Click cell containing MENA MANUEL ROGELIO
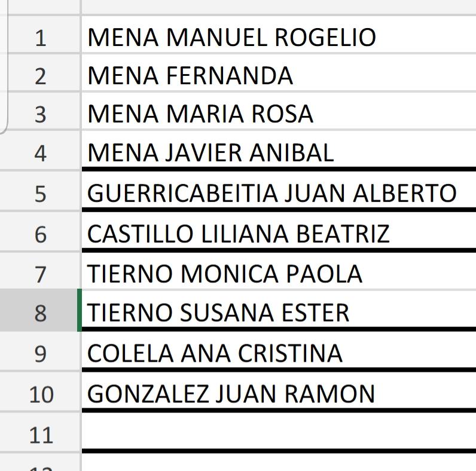This screenshot has height=471, width=476. [x=279, y=35]
